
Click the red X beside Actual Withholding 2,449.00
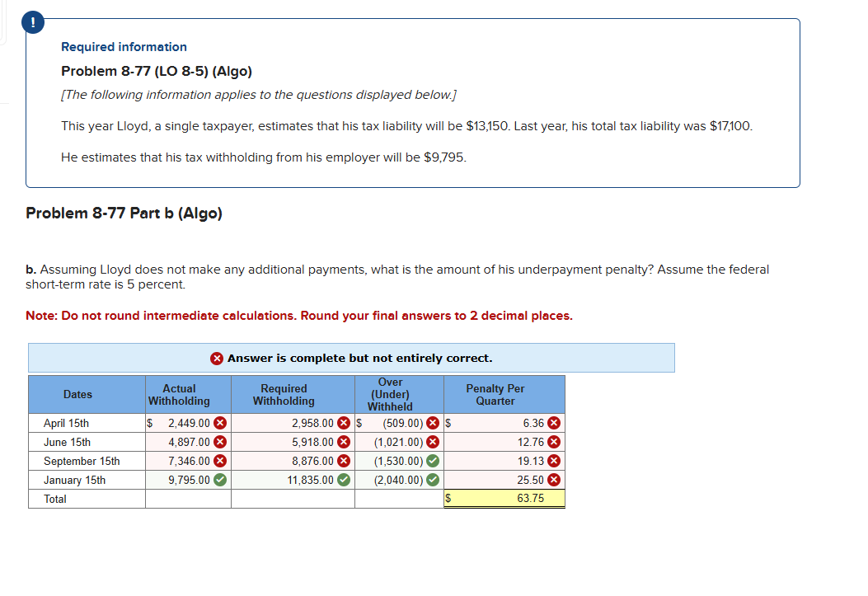coord(219,422)
